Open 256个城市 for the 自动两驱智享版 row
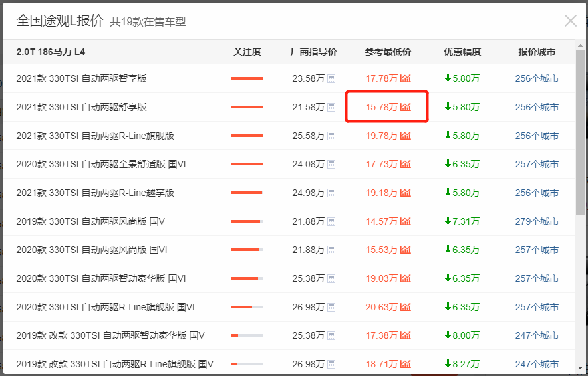The width and height of the screenshot is (588, 376). pyautogui.click(x=537, y=78)
